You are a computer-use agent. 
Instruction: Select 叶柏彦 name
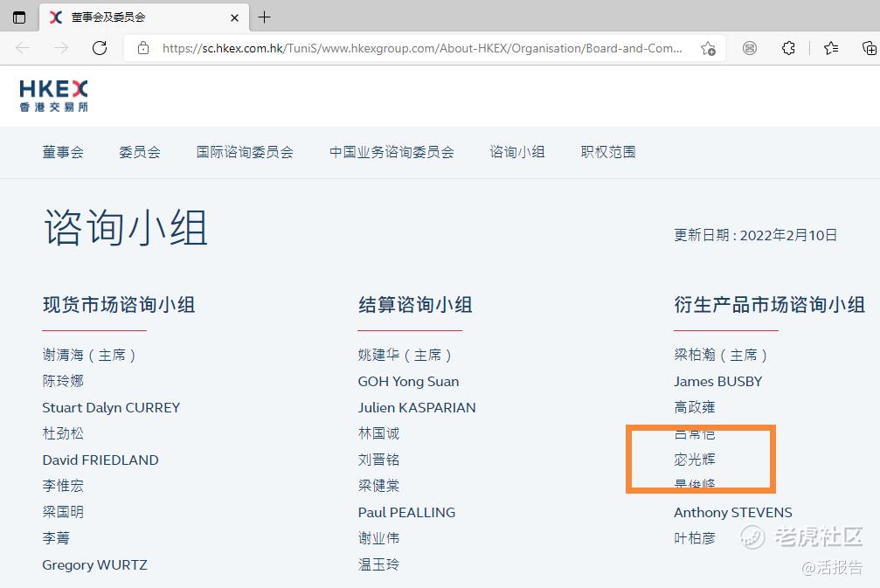[x=695, y=538]
